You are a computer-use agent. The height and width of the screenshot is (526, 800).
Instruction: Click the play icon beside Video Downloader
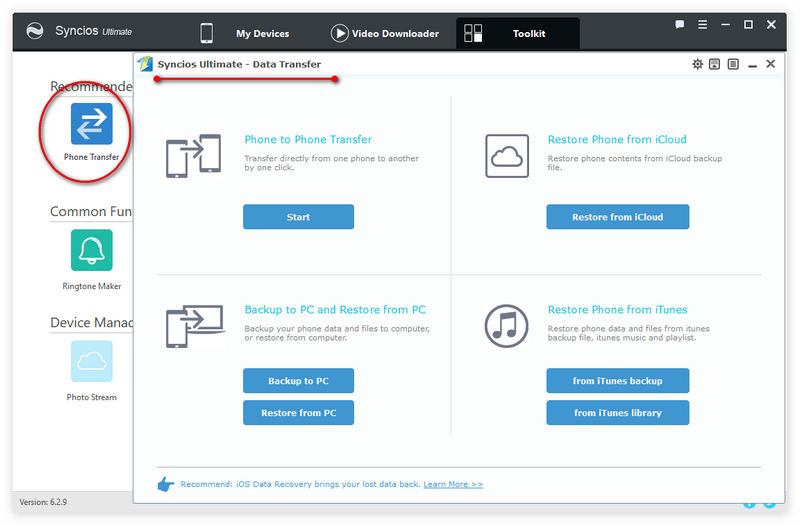[339, 33]
